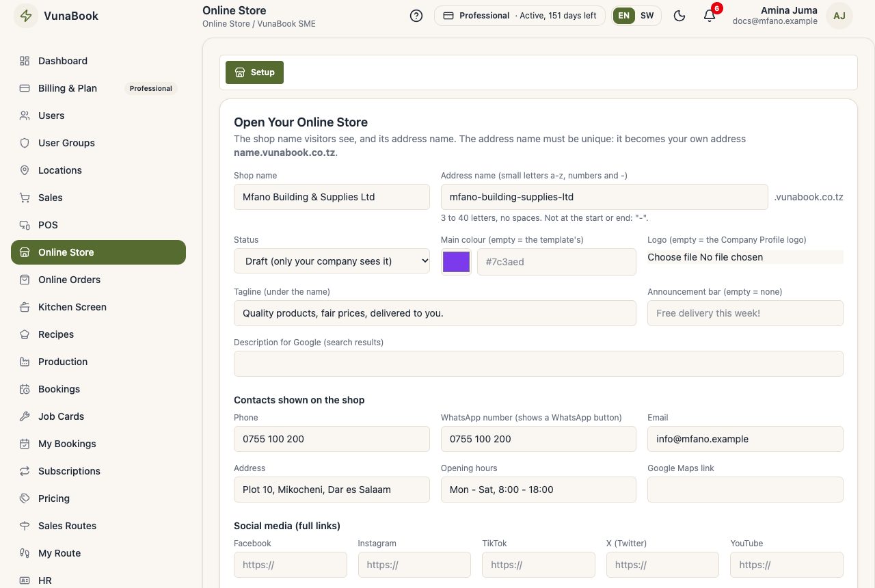Click the Online Orders bag icon
Viewport: 875px width, 588px height.
point(25,280)
